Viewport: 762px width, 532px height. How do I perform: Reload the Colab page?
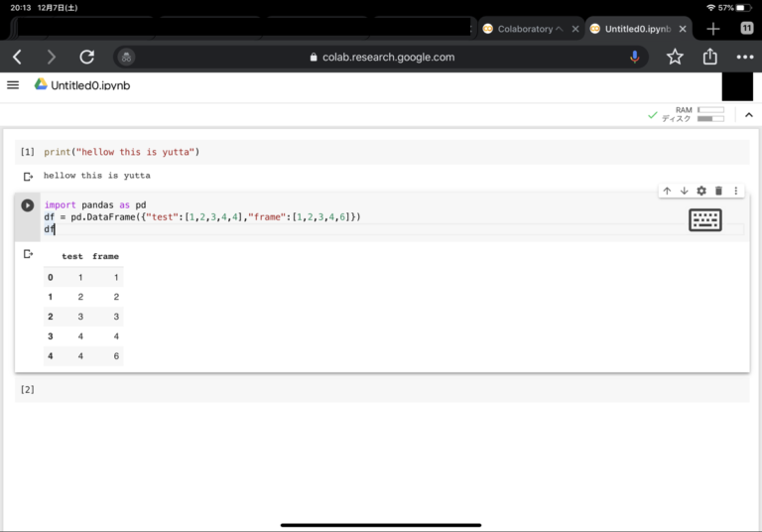86,58
